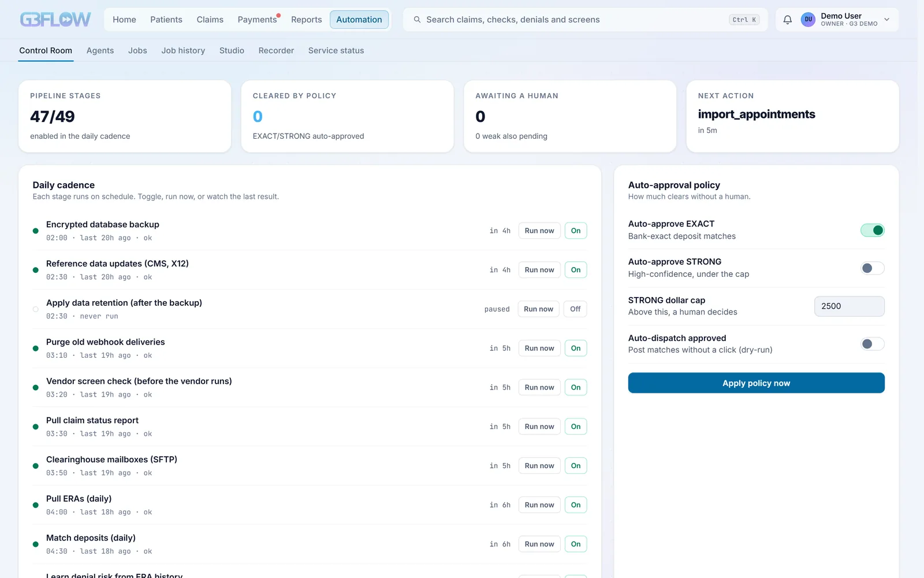The height and width of the screenshot is (578, 924).
Task: Run Reference data updates now
Action: click(539, 270)
